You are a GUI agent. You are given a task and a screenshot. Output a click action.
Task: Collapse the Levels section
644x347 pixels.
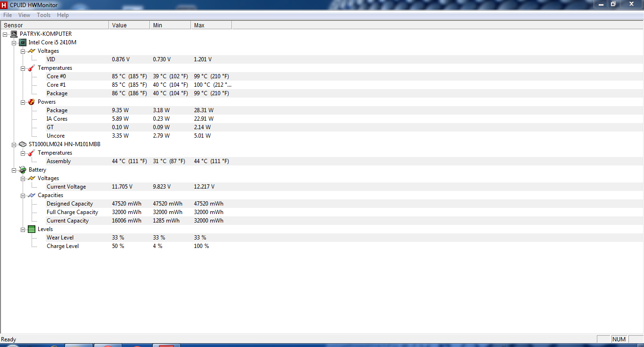pos(23,229)
